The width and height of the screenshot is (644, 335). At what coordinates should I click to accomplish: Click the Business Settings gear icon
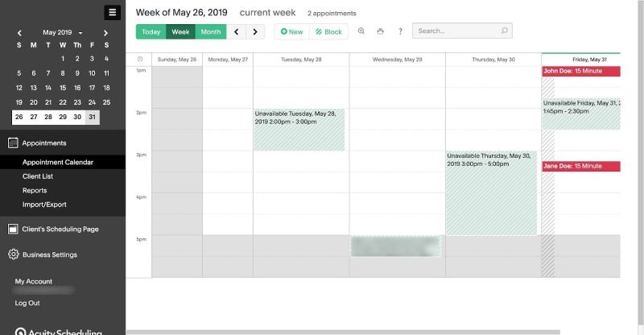pos(13,254)
